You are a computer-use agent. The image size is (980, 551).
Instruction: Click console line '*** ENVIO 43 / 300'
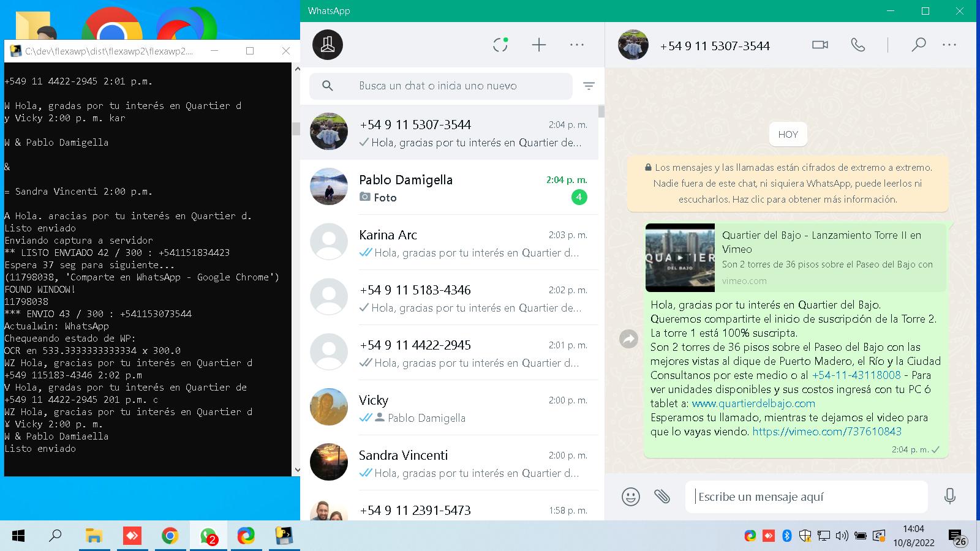tap(98, 314)
